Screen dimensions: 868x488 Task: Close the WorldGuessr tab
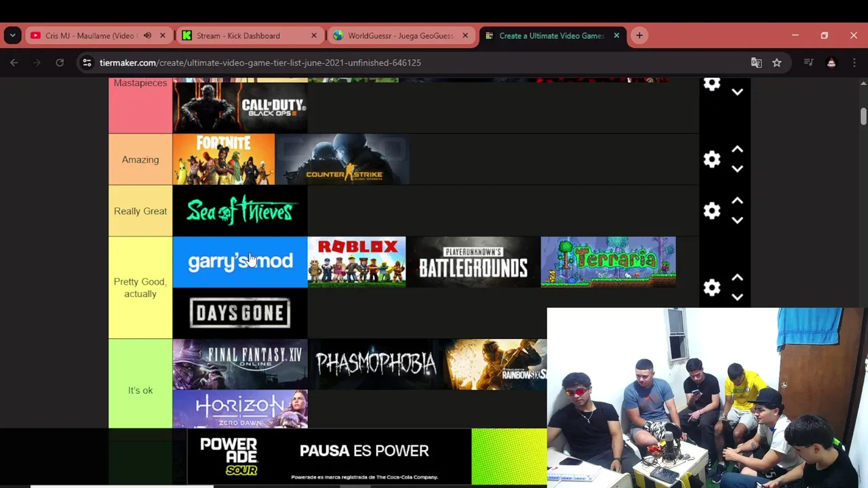[465, 35]
